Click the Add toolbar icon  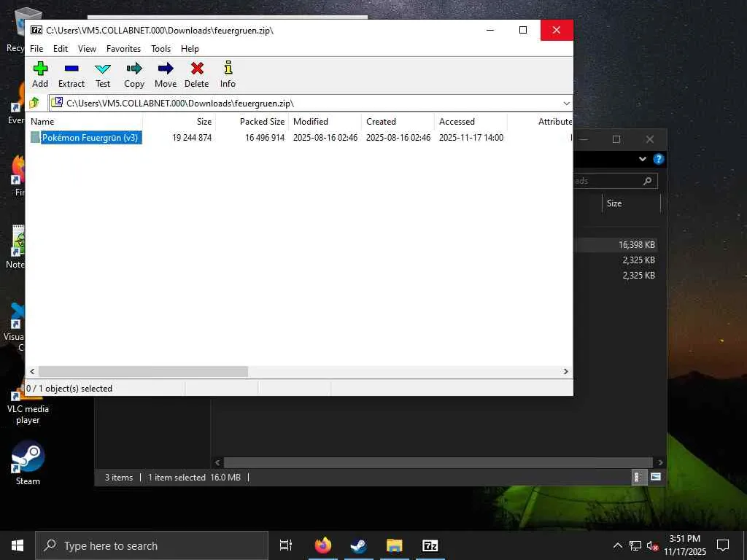coord(40,75)
